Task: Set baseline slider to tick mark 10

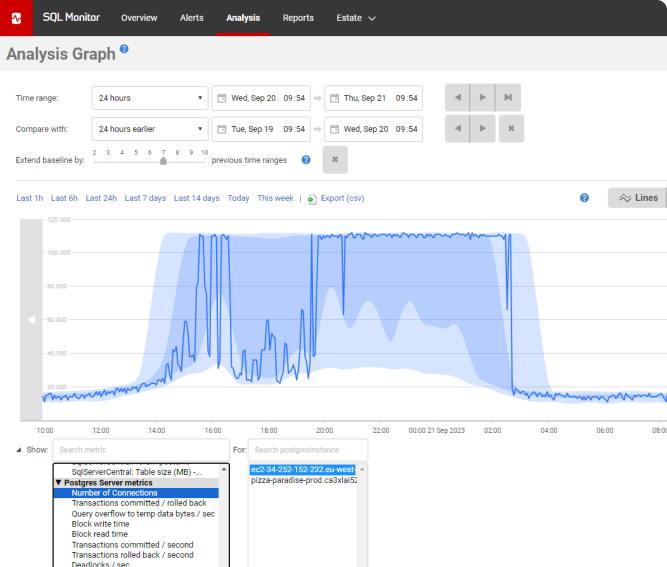Action: point(205,160)
